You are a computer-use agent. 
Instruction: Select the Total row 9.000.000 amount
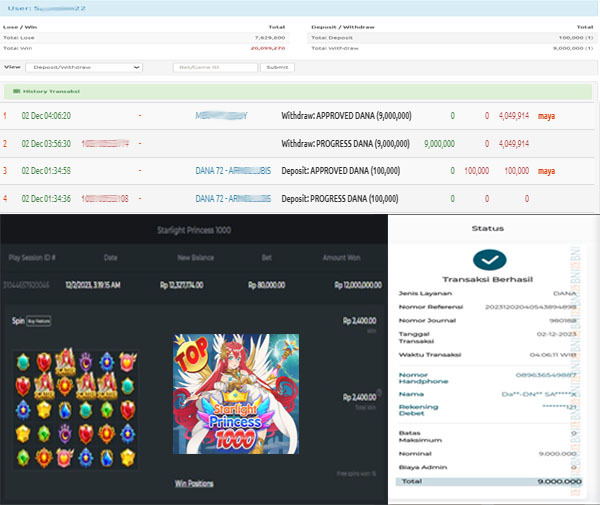pos(559,481)
